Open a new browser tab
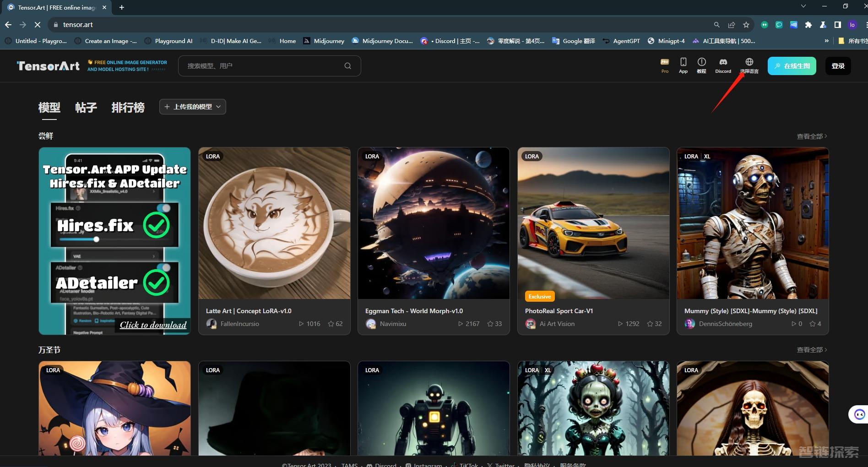This screenshot has height=467, width=868. pos(122,7)
